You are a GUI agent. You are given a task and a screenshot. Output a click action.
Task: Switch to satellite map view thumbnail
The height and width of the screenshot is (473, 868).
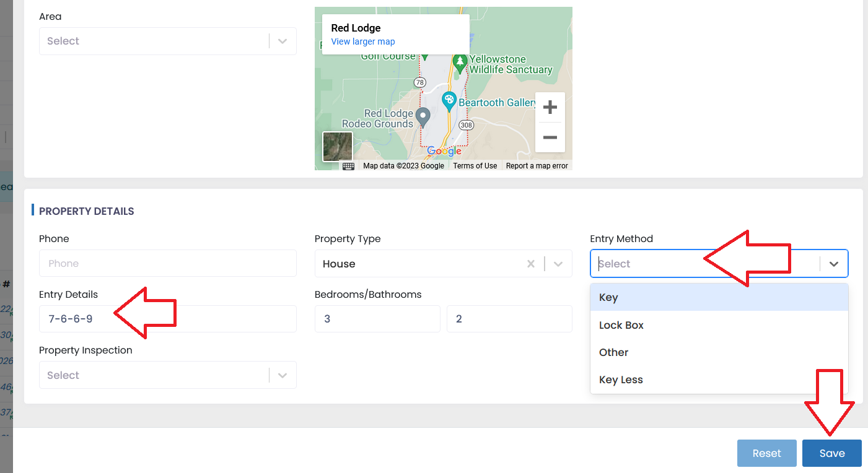pyautogui.click(x=338, y=147)
